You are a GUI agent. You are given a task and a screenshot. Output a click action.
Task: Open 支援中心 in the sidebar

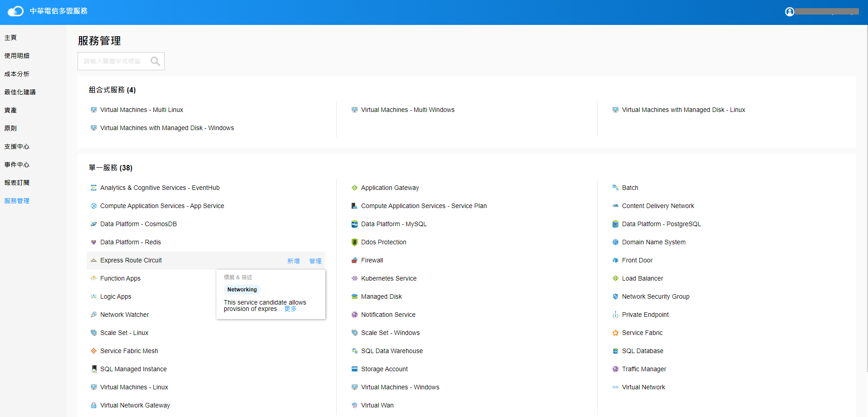[17, 146]
